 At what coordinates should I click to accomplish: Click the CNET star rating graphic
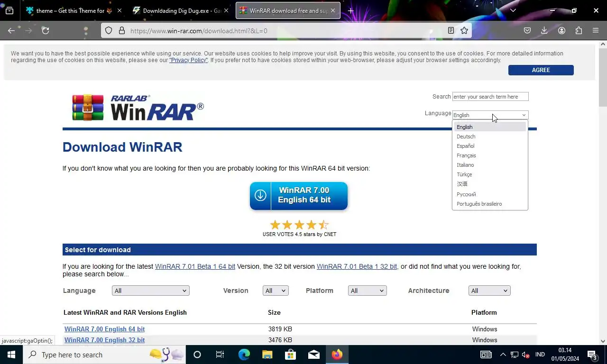point(299,225)
